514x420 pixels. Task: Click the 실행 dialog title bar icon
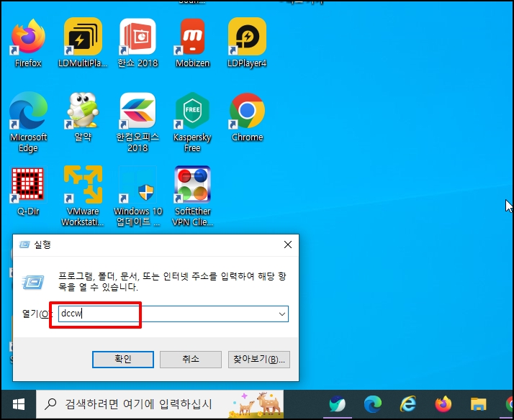[x=24, y=245]
